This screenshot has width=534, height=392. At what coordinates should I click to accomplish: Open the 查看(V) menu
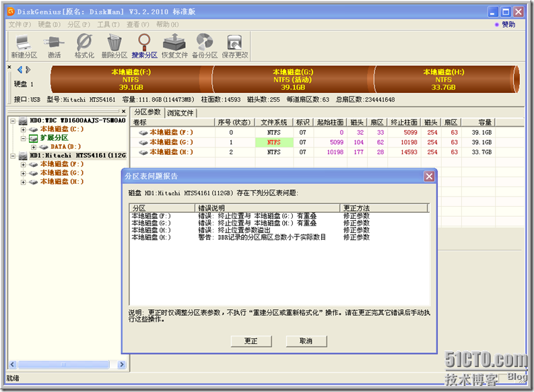[137, 24]
